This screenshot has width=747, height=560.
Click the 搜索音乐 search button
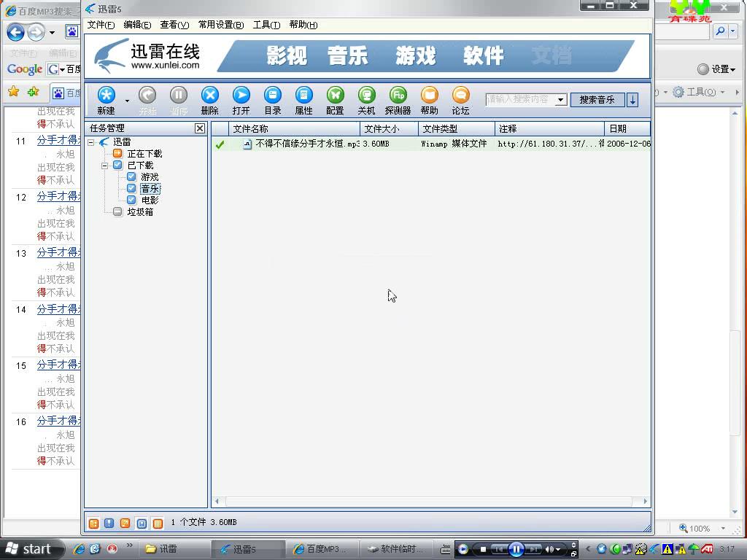coord(597,100)
